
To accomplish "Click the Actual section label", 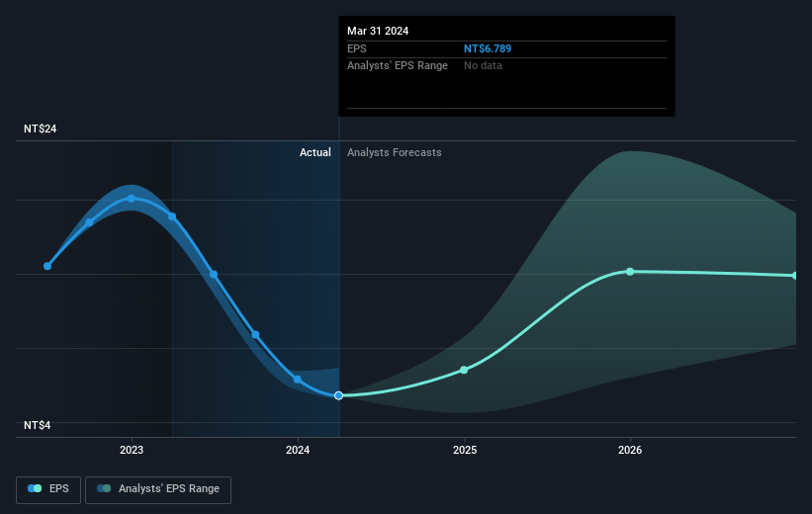I will point(315,152).
